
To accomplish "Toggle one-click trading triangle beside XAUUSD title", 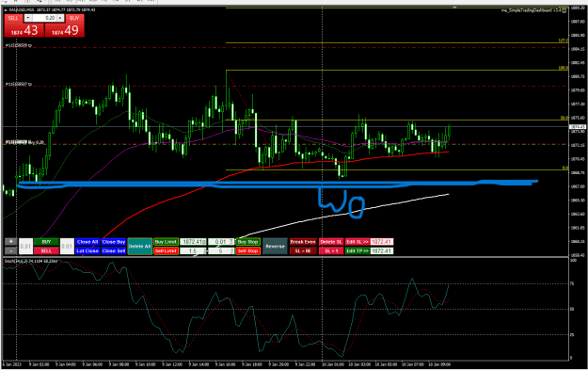I will click(6, 9).
